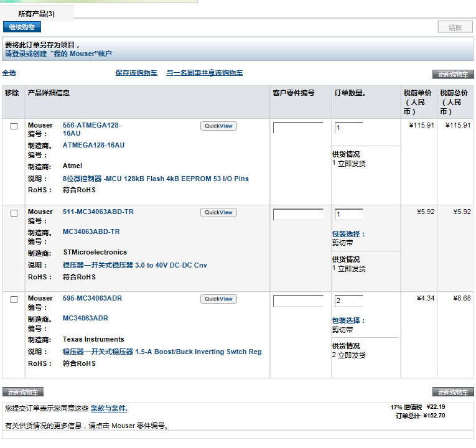This screenshot has width=476, height=448.
Task: Open the 3.0 to 40V DC-DC Cnv description link
Action: tap(135, 265)
